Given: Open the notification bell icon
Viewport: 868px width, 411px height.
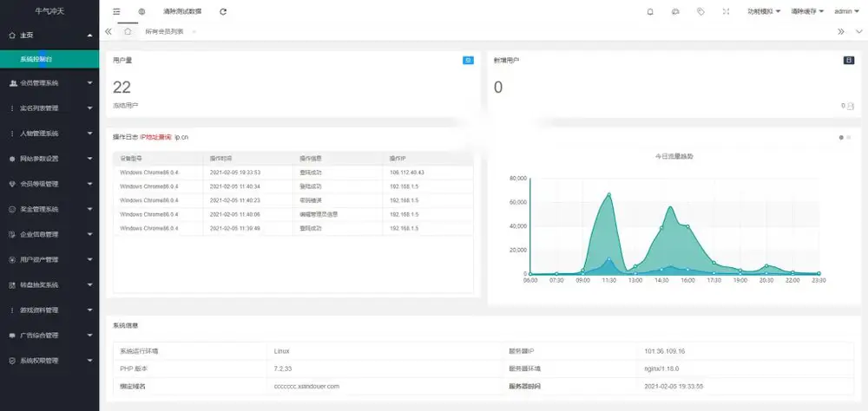Looking at the screenshot, I should coord(650,11).
